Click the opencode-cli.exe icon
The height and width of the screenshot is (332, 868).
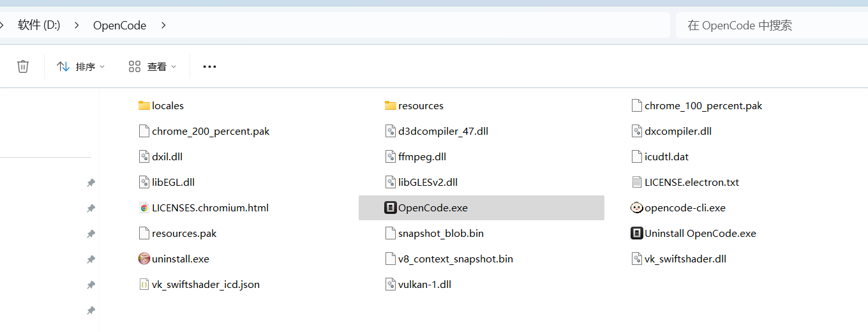[636, 207]
